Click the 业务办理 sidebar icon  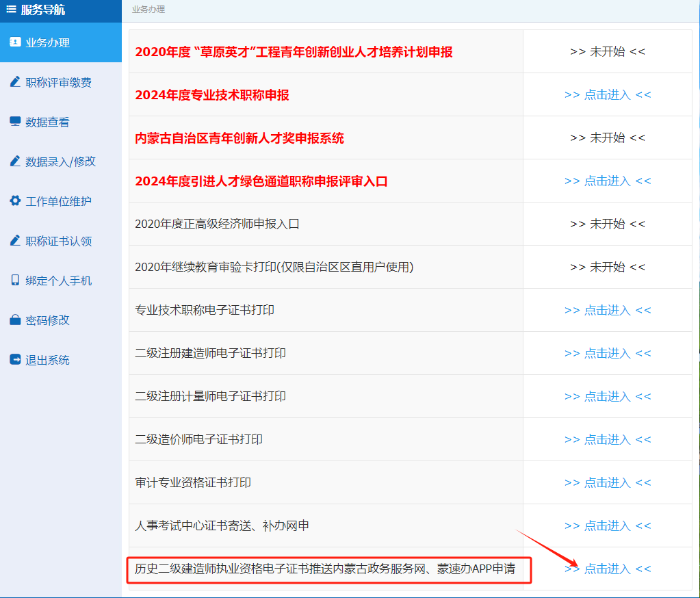[15, 42]
